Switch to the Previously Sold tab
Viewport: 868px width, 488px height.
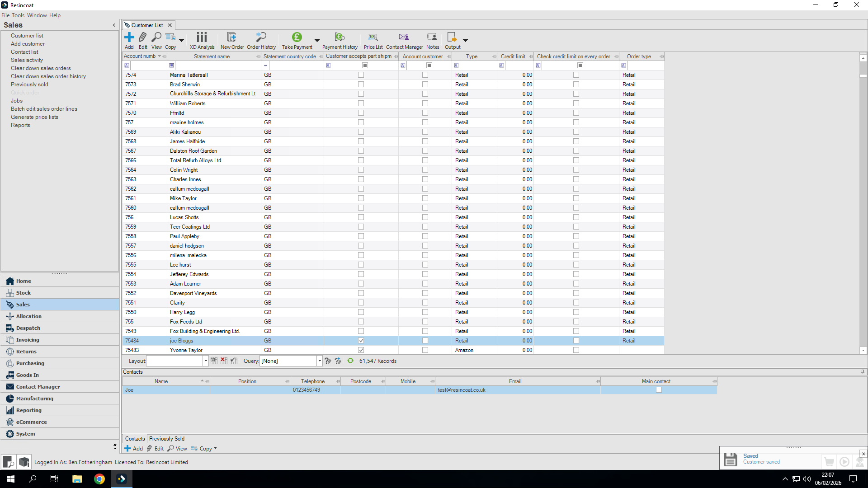point(167,438)
